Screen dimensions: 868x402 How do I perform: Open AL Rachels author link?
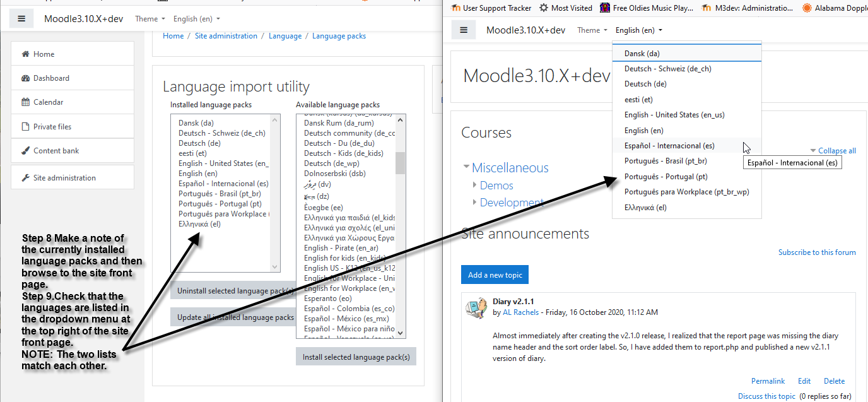(521, 312)
